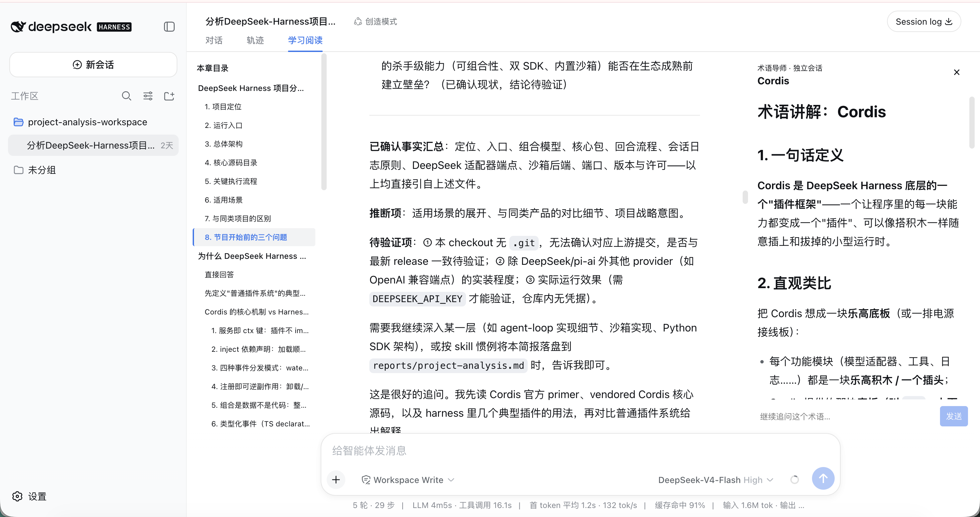Image resolution: width=980 pixels, height=517 pixels.
Task: Select the 学习阅读 tab
Action: 305,40
